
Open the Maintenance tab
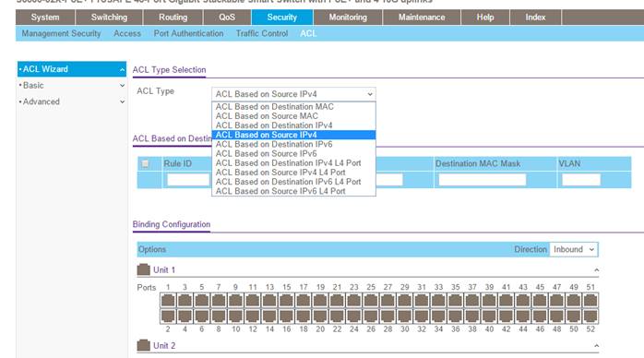click(x=422, y=18)
